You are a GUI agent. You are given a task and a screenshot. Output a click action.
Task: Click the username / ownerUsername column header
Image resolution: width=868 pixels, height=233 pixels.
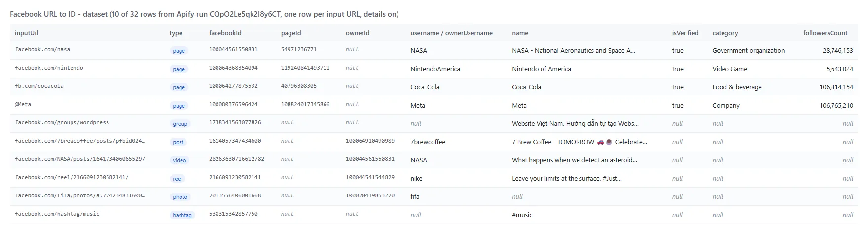pos(451,33)
